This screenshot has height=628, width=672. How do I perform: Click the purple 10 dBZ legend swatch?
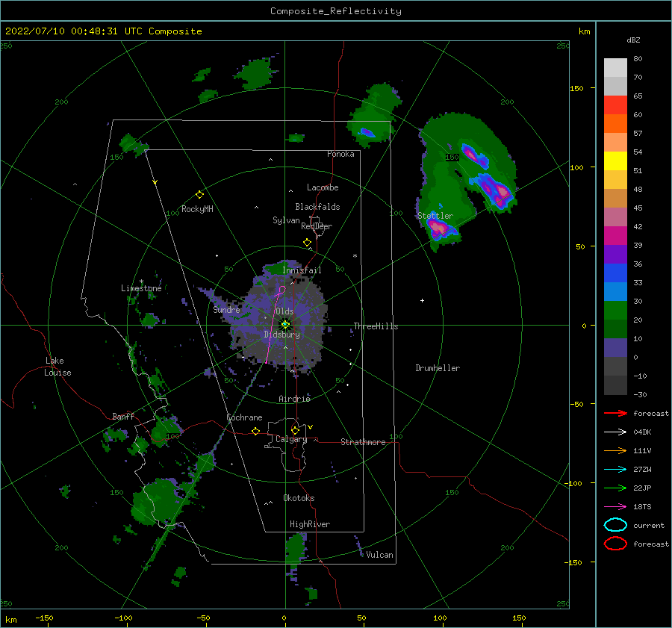coord(615,347)
